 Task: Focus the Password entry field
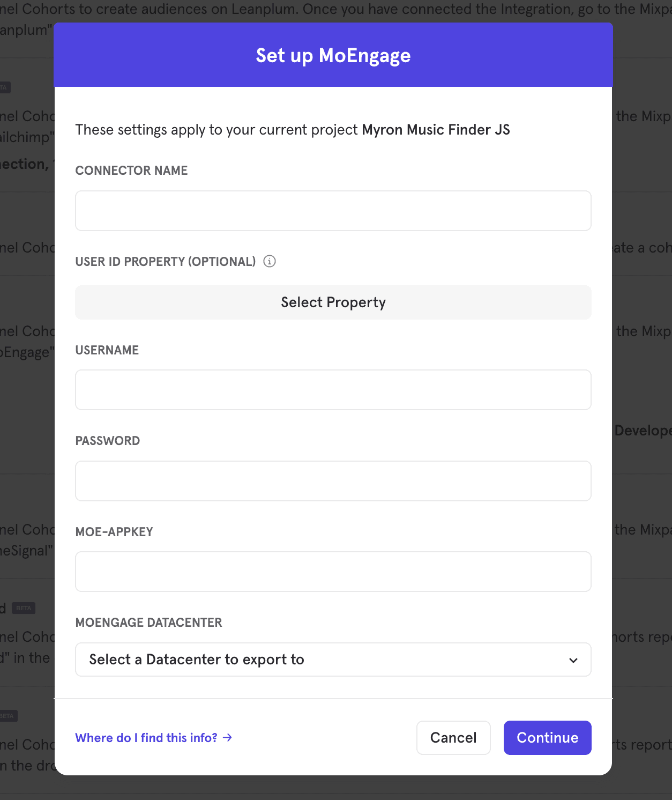click(x=333, y=481)
